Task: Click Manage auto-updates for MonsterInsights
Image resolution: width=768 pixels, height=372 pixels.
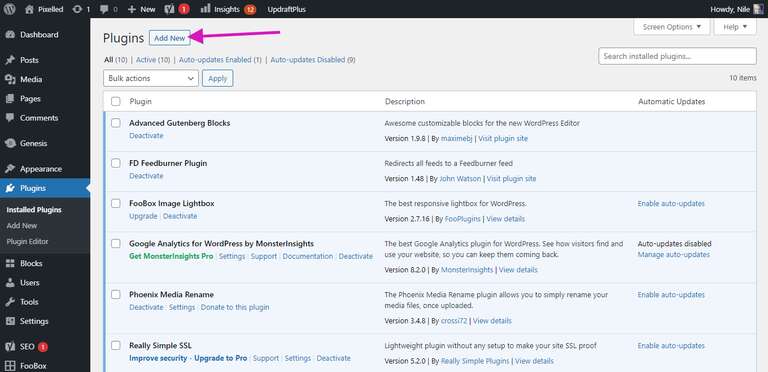Action: pos(673,255)
